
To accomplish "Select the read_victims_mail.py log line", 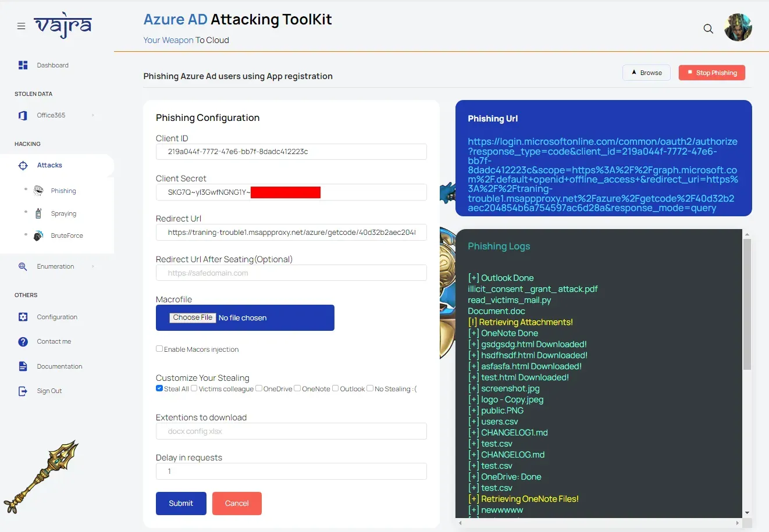I will coord(510,300).
